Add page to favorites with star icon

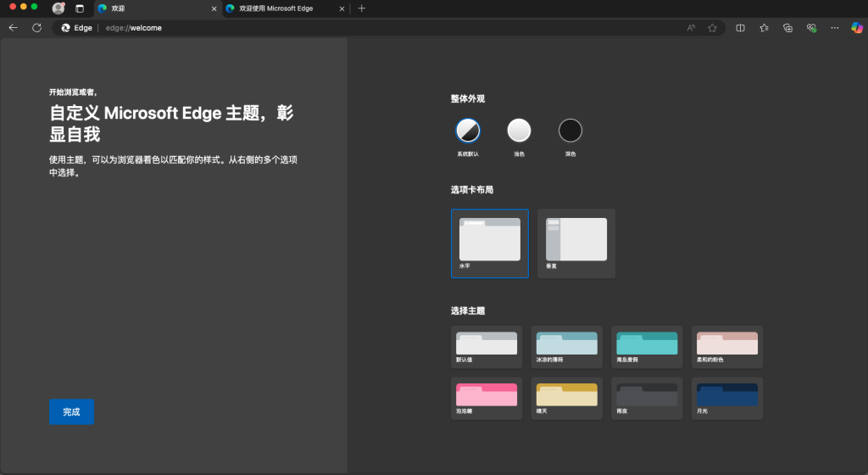pyautogui.click(x=712, y=28)
